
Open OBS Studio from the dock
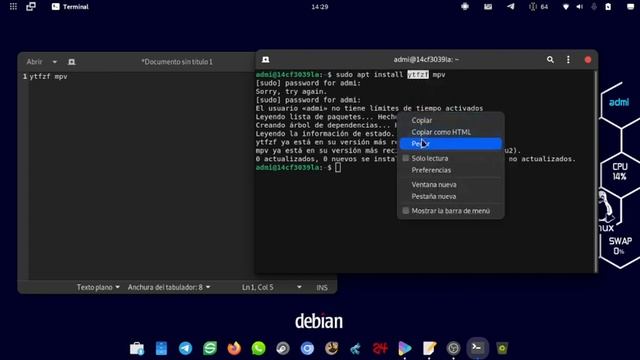[453, 348]
